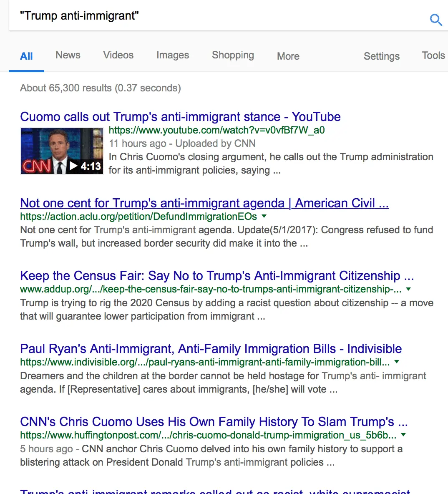Go to the Shopping tab

(233, 55)
